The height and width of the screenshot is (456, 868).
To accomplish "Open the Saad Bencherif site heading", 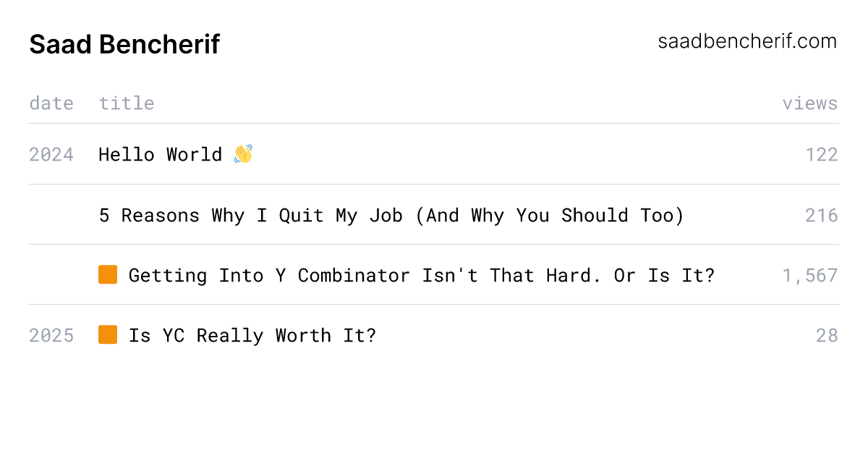I will [124, 45].
